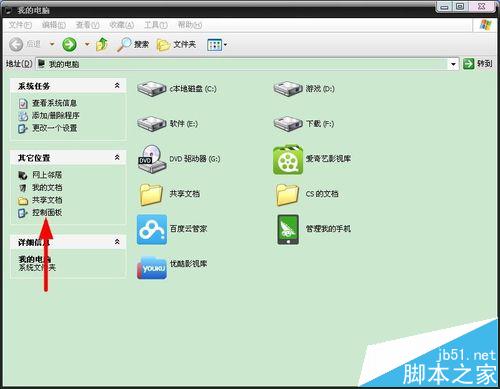Click 添加/删除程序 link
This screenshot has height=389, width=500.
56,116
